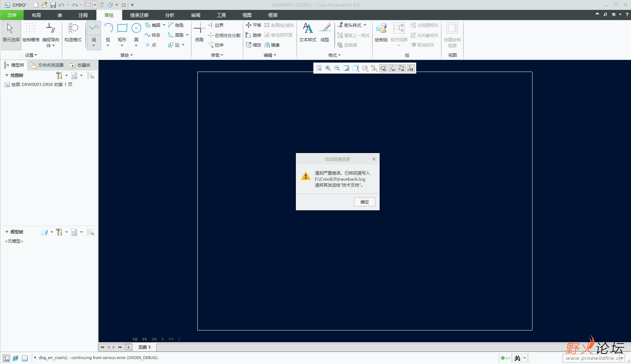Click the 绘制栅格 draft grid icon
Screen dimensions: 631x364
coord(31,33)
